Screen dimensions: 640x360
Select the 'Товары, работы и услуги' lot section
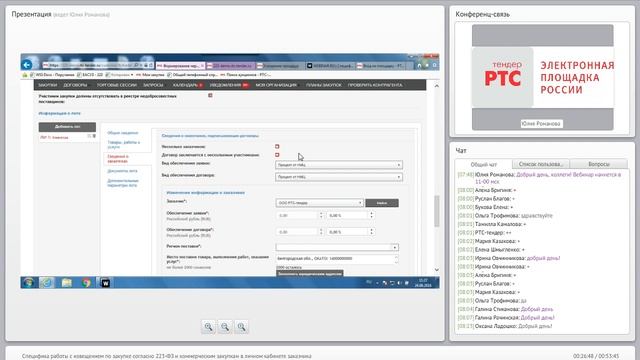(124, 144)
